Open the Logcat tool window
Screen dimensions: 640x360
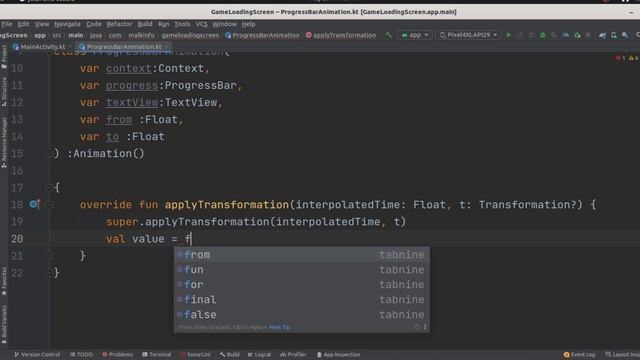[259, 355]
